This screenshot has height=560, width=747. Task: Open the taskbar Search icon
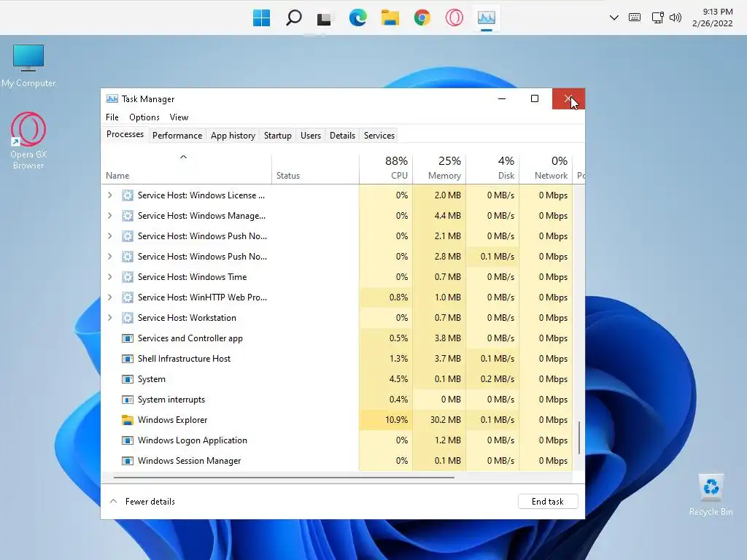pyautogui.click(x=293, y=18)
